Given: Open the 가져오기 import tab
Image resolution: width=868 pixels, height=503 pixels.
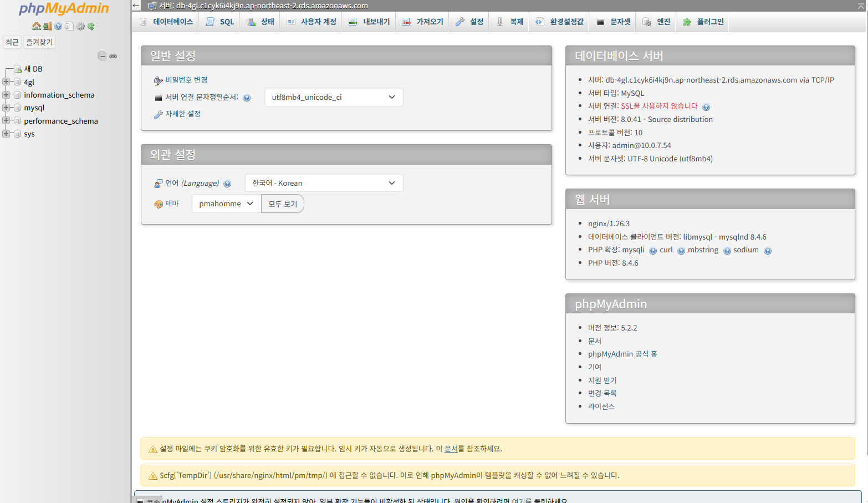Looking at the screenshot, I should (x=422, y=22).
